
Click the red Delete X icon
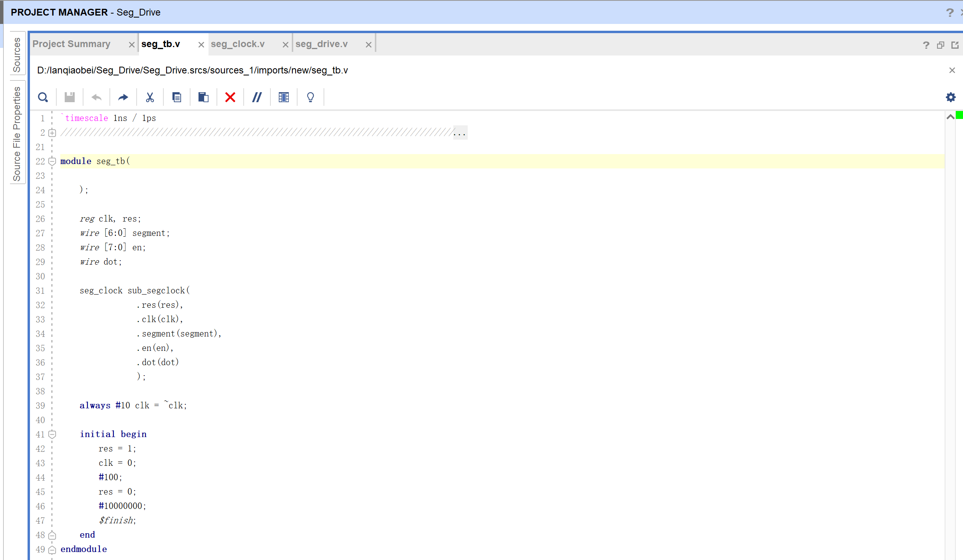coord(230,97)
